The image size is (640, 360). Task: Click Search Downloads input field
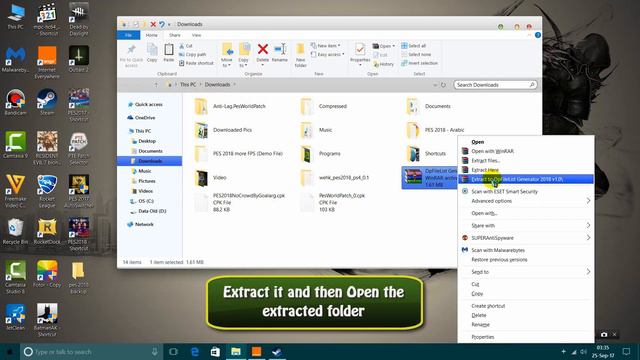point(495,85)
